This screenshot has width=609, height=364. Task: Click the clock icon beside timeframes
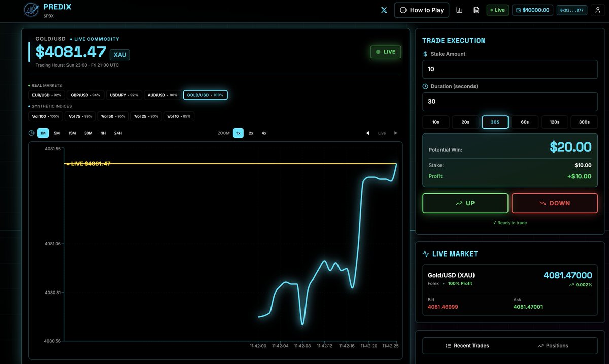pyautogui.click(x=31, y=133)
